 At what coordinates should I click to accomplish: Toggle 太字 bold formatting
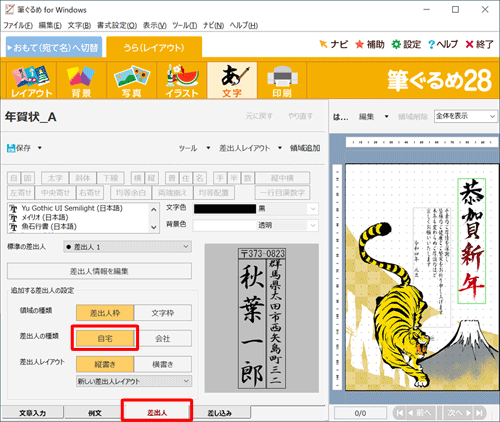pos(55,178)
